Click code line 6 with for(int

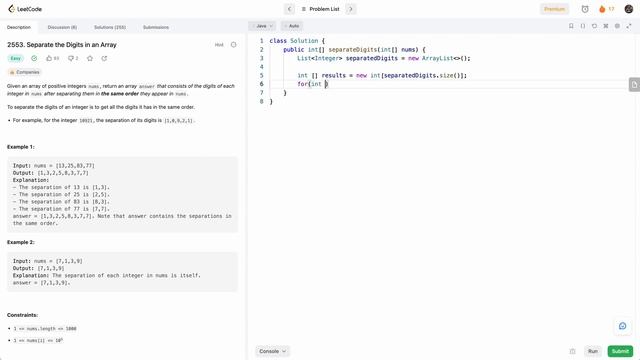click(313, 84)
